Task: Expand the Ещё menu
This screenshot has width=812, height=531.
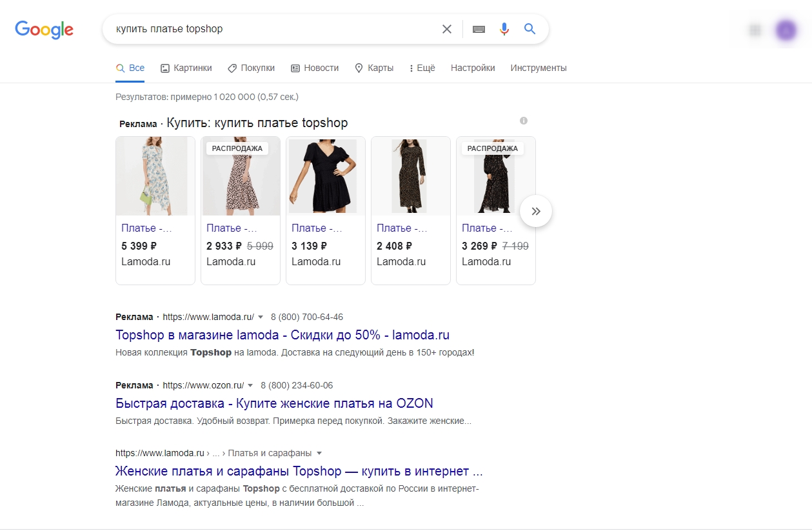Action: coord(422,68)
